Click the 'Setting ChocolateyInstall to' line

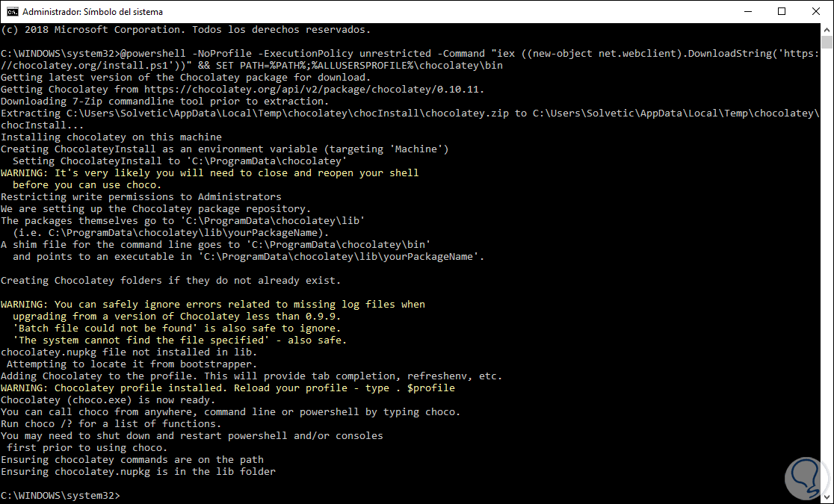point(180,161)
